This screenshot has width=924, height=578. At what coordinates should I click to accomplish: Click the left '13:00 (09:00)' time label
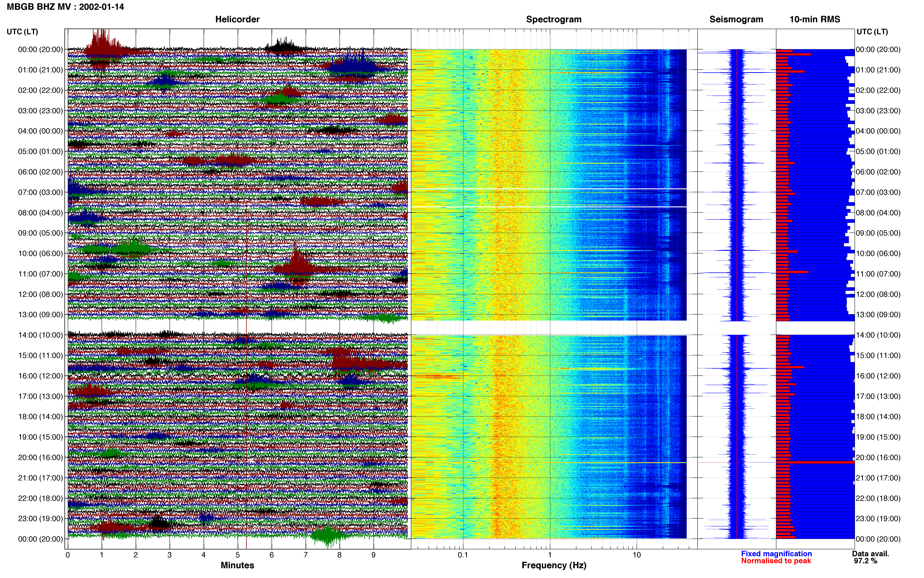[x=41, y=315]
